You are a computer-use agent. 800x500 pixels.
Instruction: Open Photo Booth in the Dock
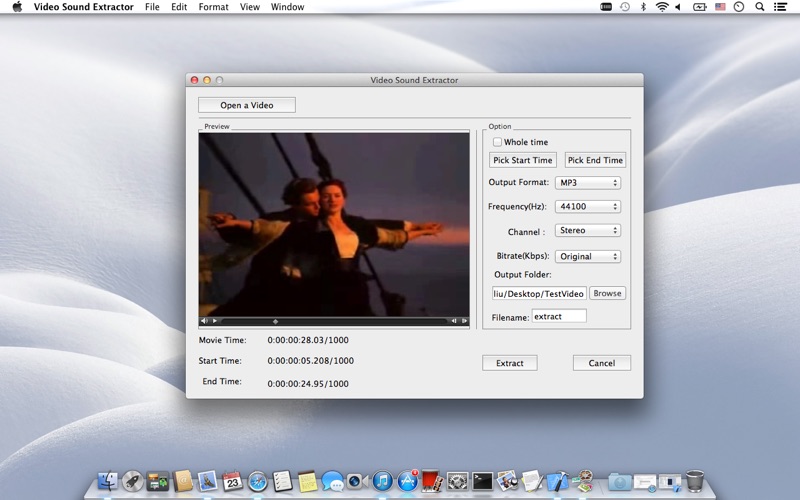pyautogui.click(x=432, y=481)
